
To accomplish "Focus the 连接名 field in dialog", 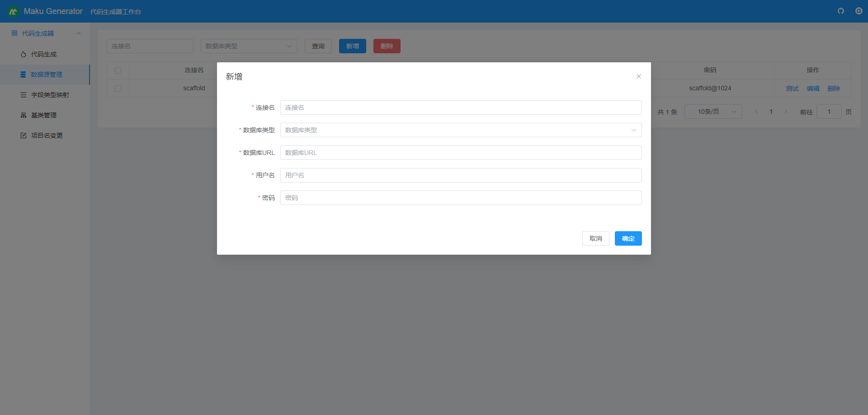I will (461, 107).
